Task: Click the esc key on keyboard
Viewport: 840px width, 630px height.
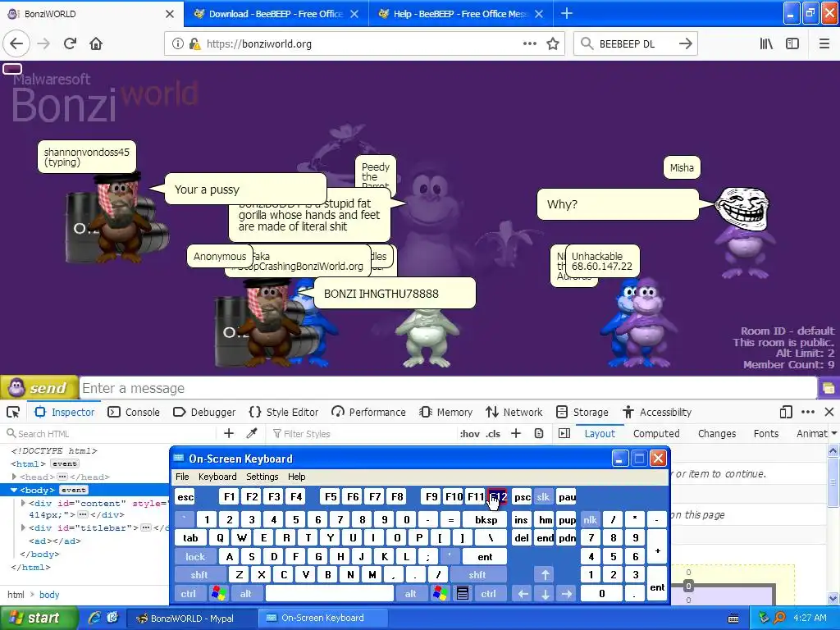Action: point(185,497)
